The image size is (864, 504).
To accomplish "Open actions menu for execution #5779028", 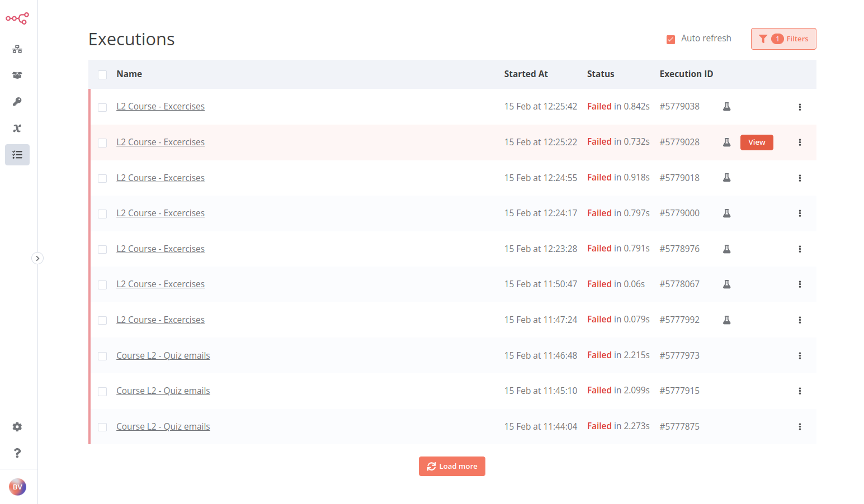I will point(800,142).
